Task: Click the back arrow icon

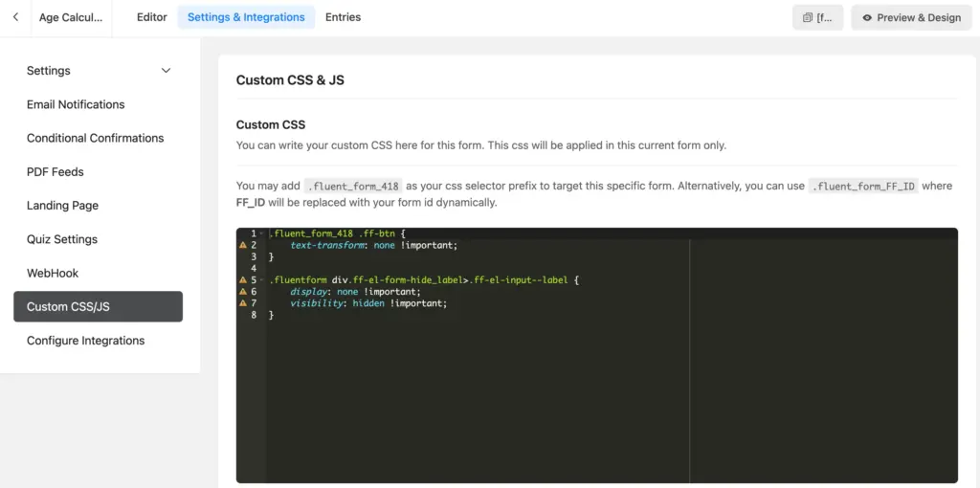Action: pos(15,17)
